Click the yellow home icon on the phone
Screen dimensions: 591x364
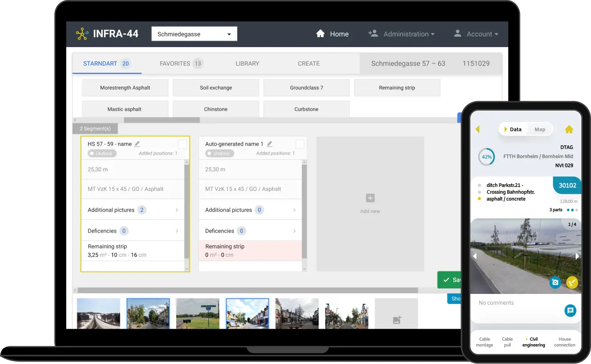tap(569, 129)
